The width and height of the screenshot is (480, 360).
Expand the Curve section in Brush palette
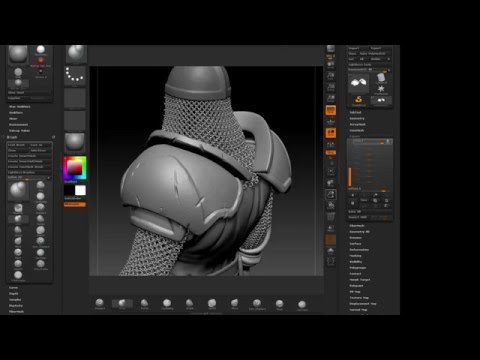point(13,288)
